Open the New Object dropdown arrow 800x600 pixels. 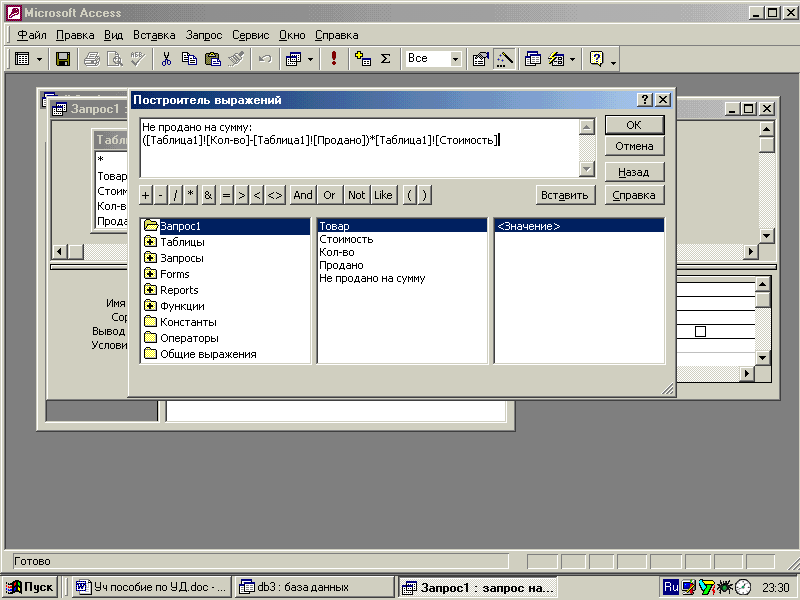tap(572, 60)
